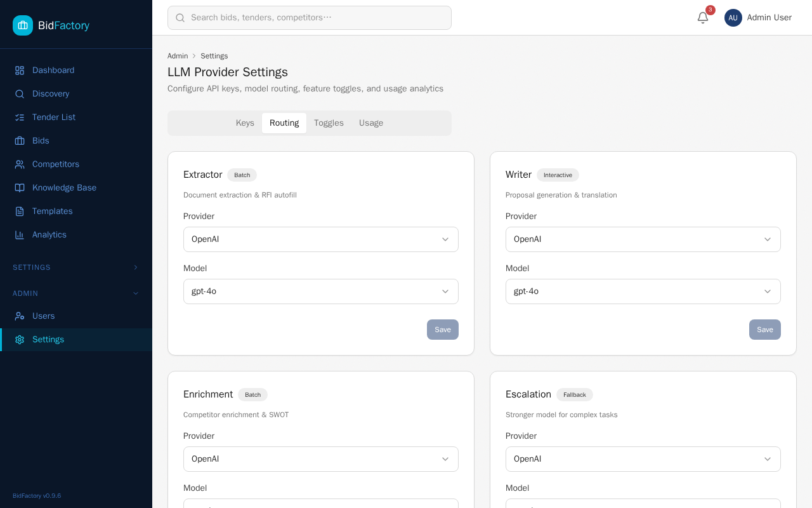Viewport: 812px width, 508px height.
Task: Focus the search bids input field
Action: 310,18
